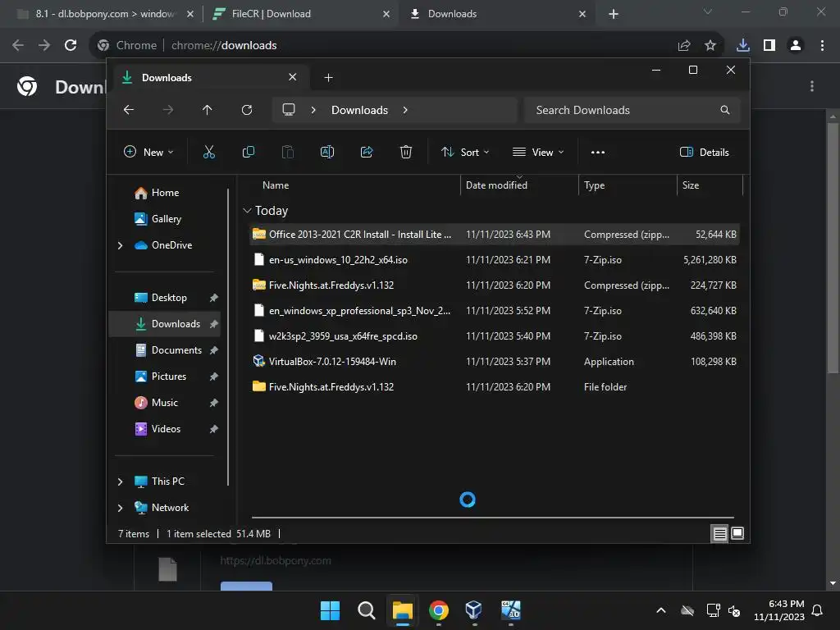Select the en-us_windows_10_22h2_x64.iso file
This screenshot has height=630, width=840.
[495, 260]
